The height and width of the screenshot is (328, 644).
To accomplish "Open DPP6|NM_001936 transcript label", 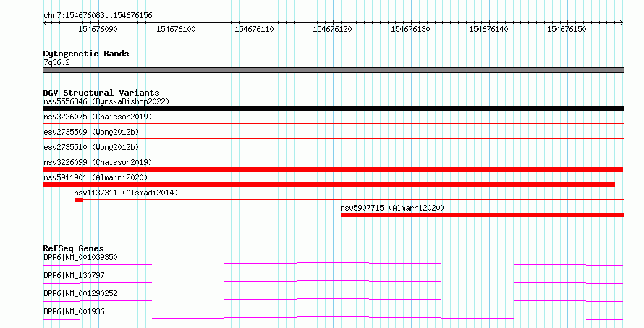I will [74, 311].
